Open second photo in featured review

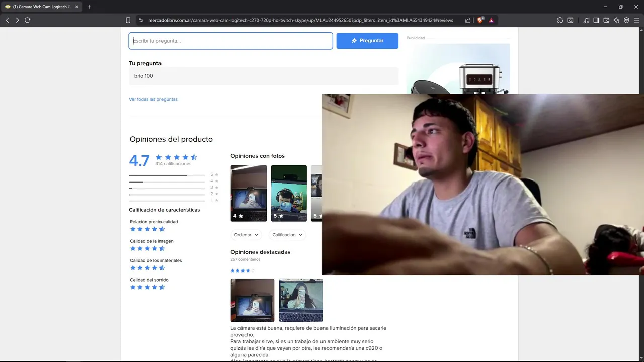click(x=301, y=300)
